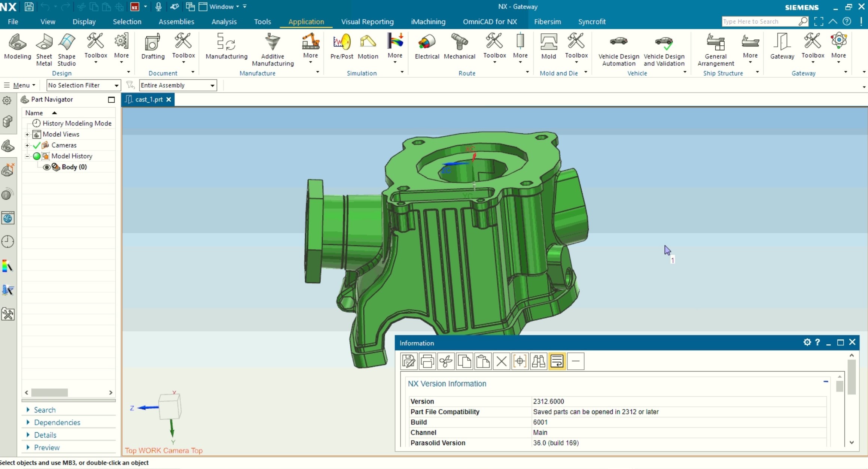The width and height of the screenshot is (868, 469).
Task: Open the Menu button
Action: pyautogui.click(x=20, y=85)
